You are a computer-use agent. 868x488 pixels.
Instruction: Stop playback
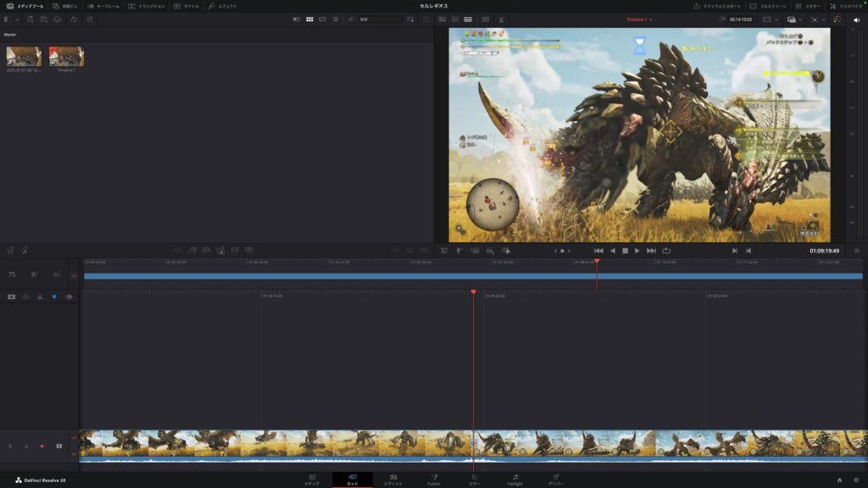click(625, 251)
